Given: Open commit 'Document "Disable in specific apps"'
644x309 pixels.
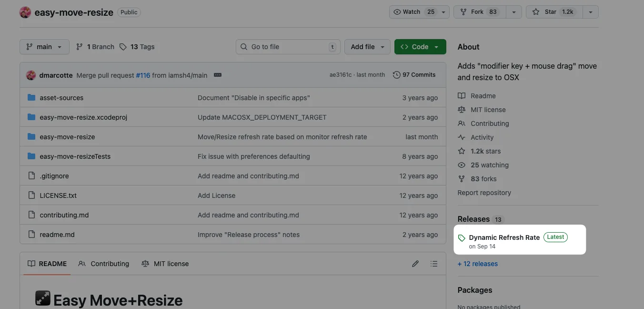Looking at the screenshot, I should click(254, 98).
